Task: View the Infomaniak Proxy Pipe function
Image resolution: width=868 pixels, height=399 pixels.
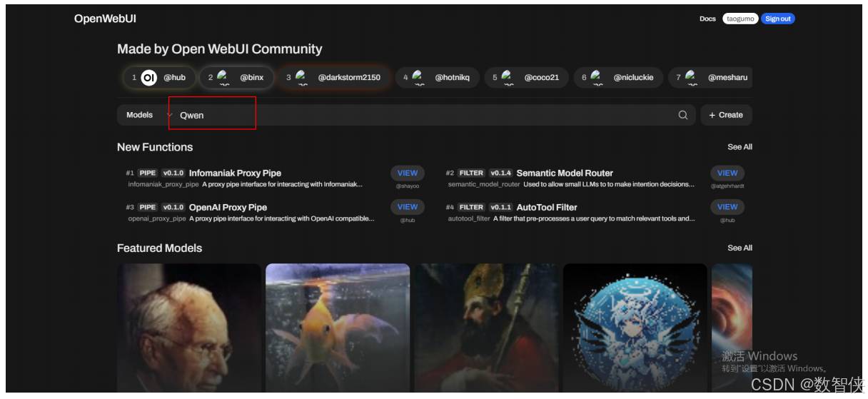Action: coord(407,173)
